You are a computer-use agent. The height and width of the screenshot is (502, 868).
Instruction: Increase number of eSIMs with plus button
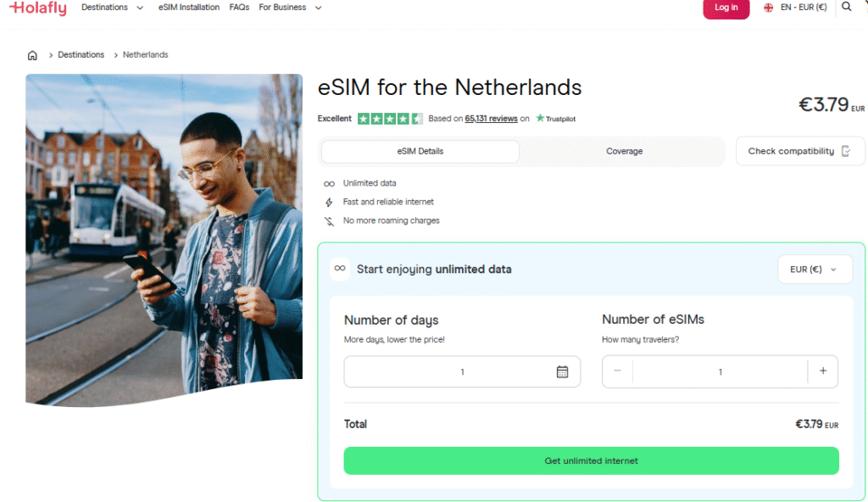822,371
